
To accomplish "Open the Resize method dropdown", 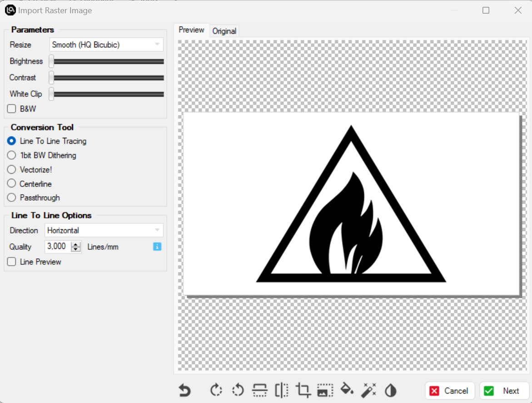I will point(106,45).
